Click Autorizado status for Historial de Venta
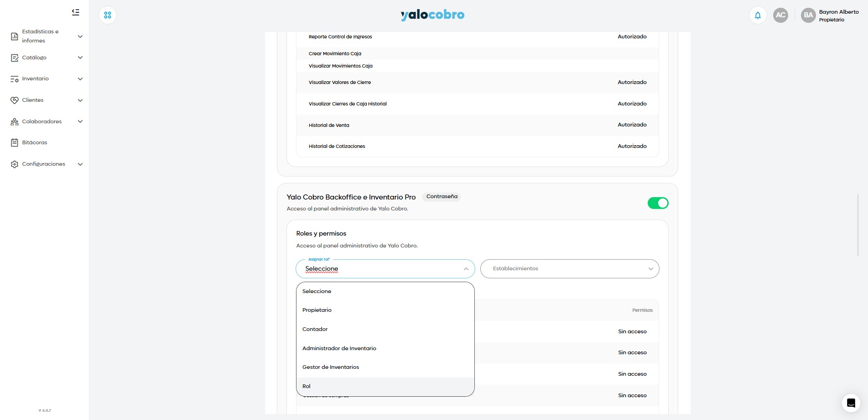Viewport: 868px width, 420px height. (632, 125)
